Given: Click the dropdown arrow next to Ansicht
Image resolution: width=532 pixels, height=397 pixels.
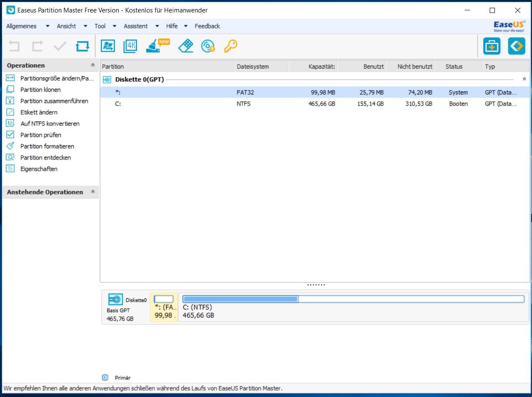Looking at the screenshot, I should (x=85, y=26).
